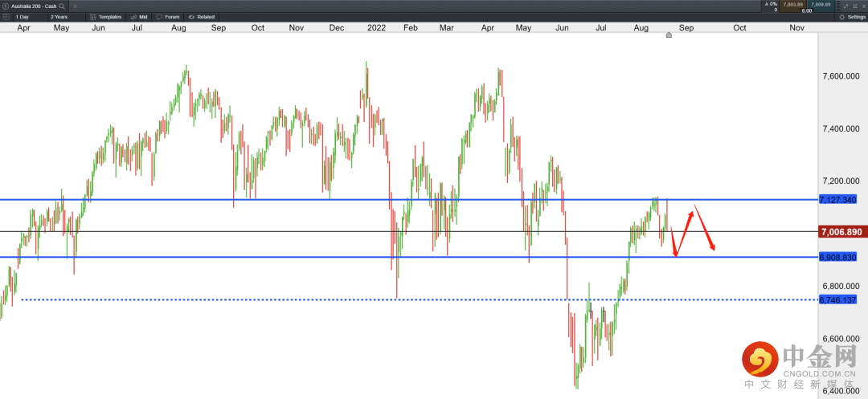Click the instrument icon left of Australia 200
The width and height of the screenshot is (868, 399).
(x=6, y=6)
